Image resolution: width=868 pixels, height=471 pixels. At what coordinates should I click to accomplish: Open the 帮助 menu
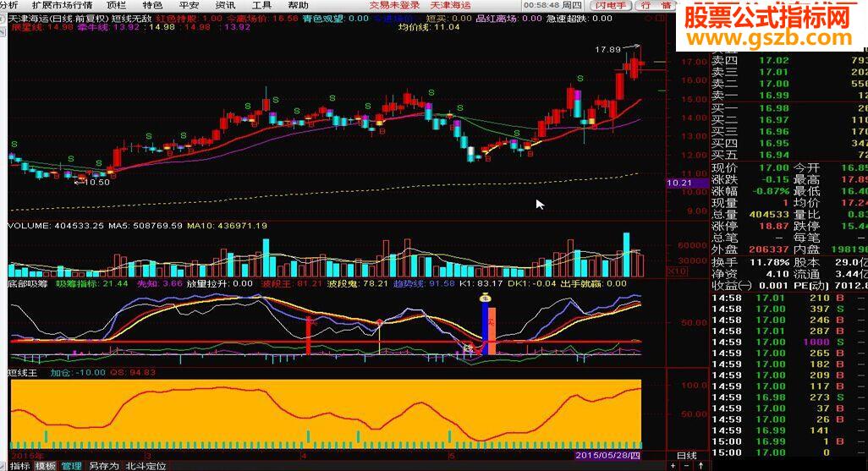pos(298,5)
